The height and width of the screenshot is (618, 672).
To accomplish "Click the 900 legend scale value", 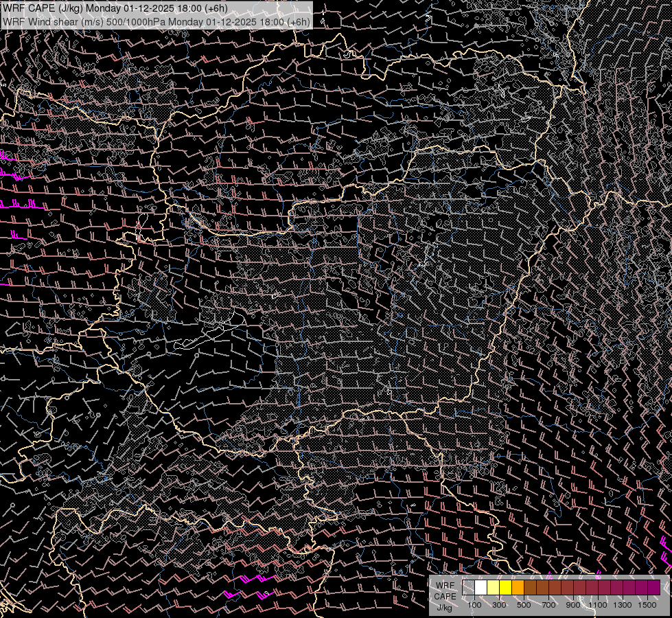I will [573, 605].
